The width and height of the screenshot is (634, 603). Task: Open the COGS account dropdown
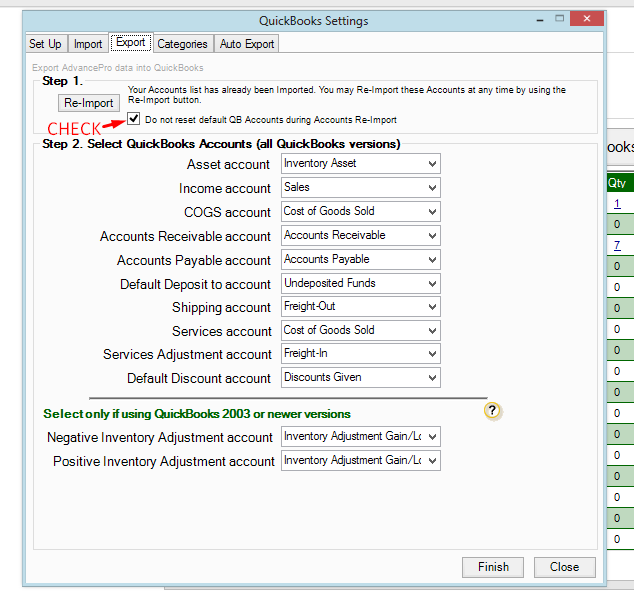[x=360, y=211]
